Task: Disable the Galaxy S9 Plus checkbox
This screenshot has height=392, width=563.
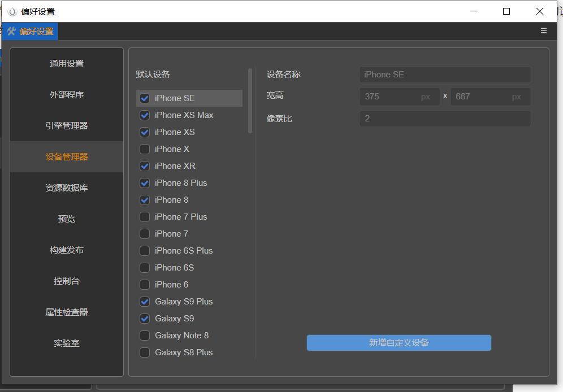Action: 145,302
